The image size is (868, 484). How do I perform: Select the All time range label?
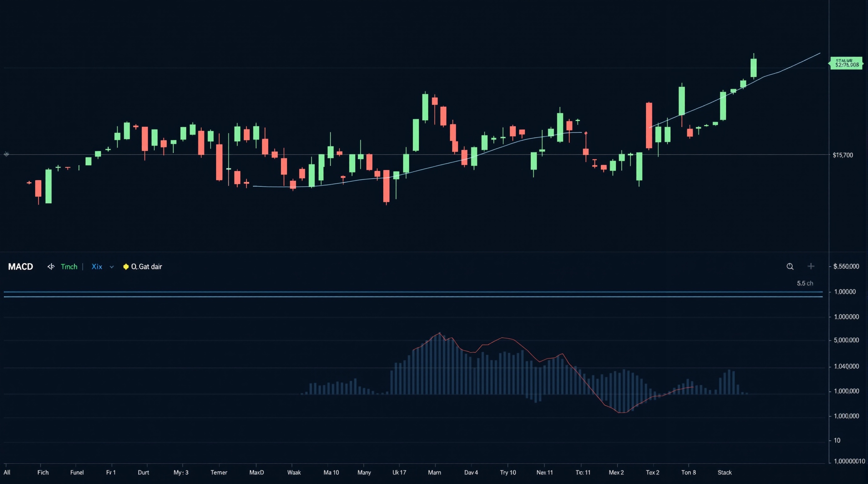[7, 472]
